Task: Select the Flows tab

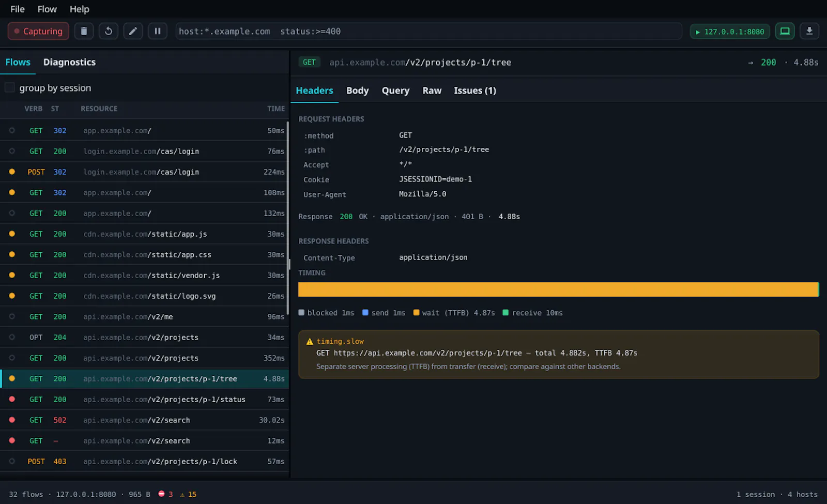Action: point(18,62)
